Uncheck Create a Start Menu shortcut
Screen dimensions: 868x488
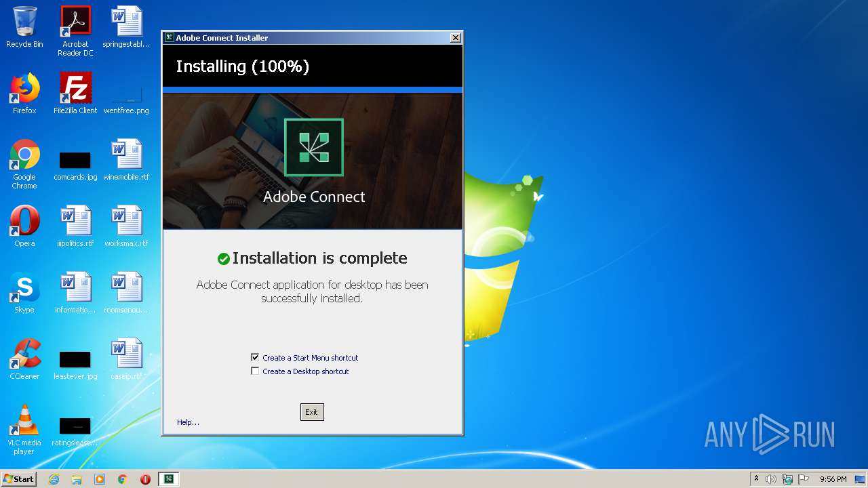coord(255,357)
